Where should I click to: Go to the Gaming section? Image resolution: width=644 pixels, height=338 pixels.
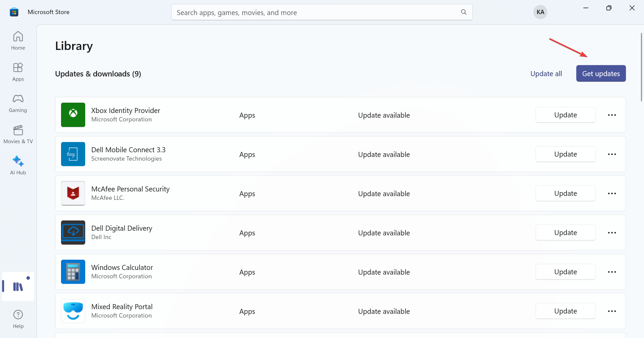(18, 103)
